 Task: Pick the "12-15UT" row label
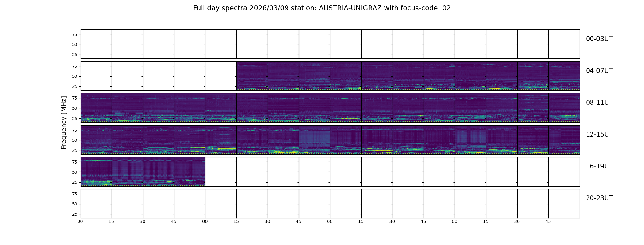[x=599, y=134]
